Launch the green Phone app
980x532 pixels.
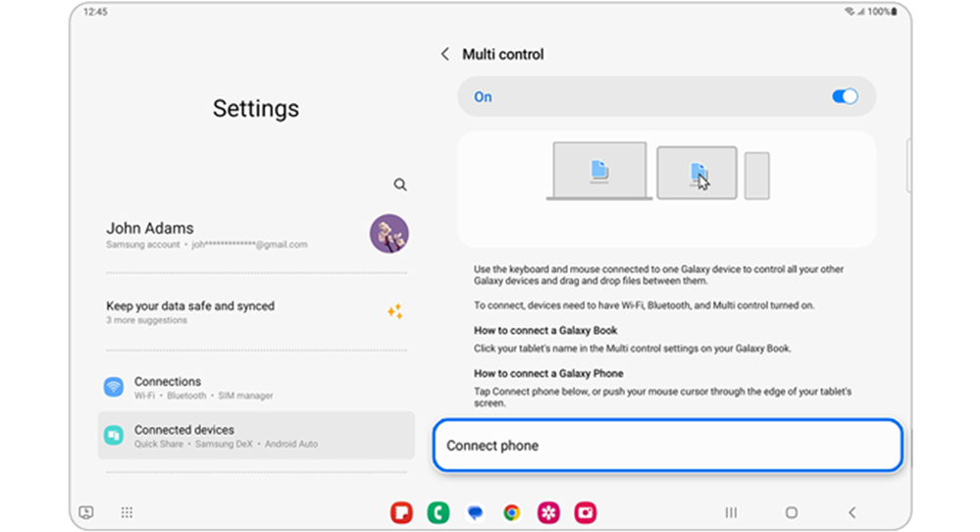click(438, 512)
